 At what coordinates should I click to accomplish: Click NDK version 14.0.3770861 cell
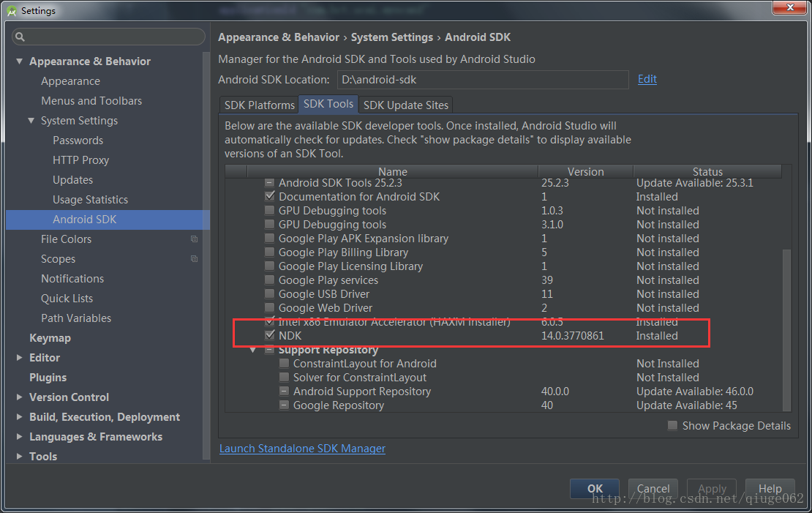[x=573, y=335]
